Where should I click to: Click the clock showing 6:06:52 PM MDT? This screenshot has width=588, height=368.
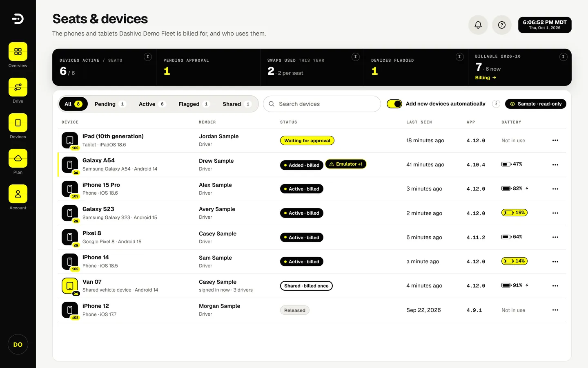(545, 25)
